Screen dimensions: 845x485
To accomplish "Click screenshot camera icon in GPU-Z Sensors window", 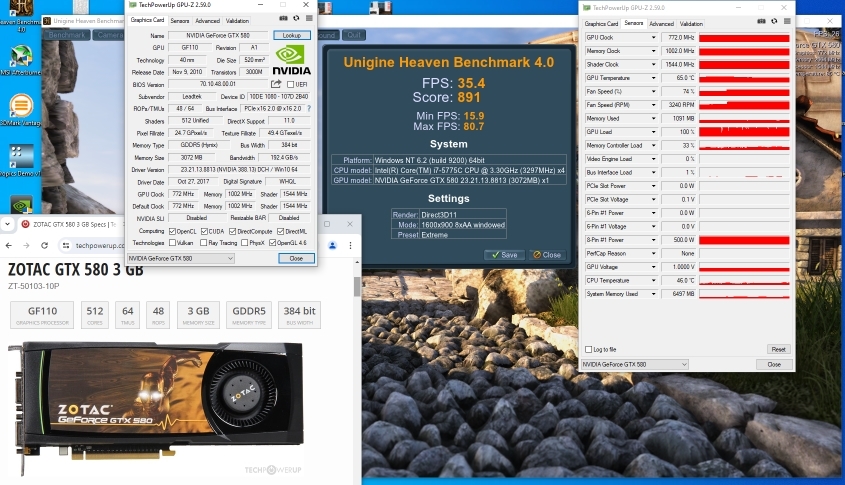I will coord(761,22).
